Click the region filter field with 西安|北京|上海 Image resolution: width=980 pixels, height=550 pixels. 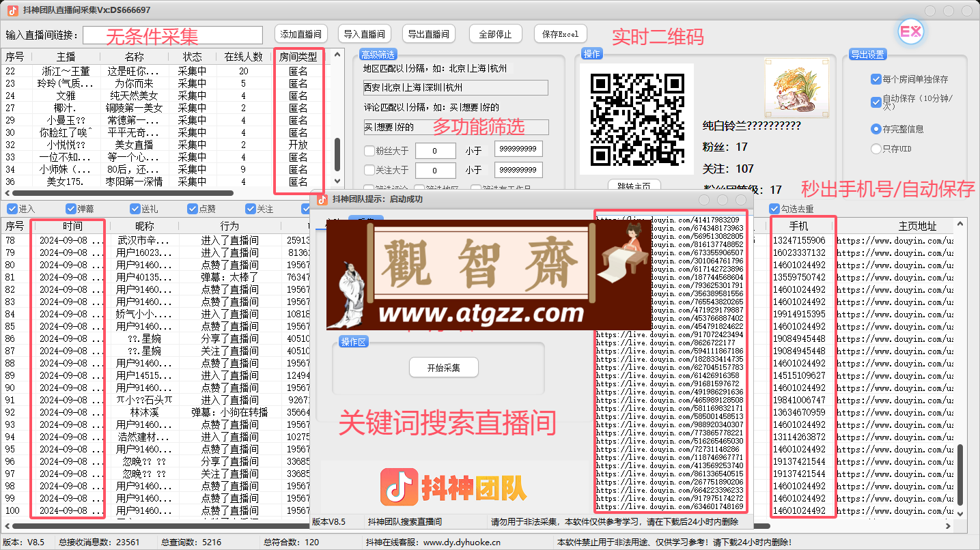[456, 87]
